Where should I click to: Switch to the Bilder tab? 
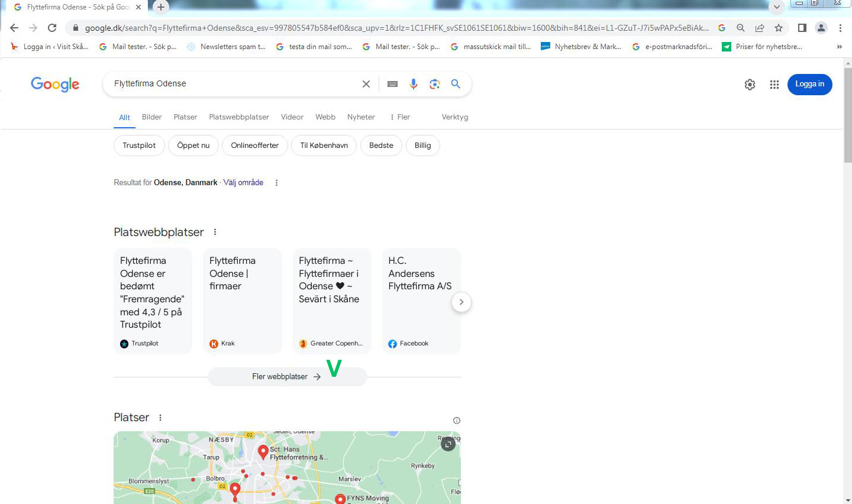[151, 117]
